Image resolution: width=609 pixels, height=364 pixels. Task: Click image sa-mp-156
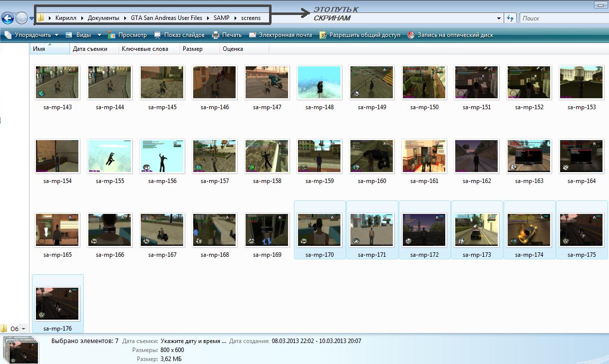click(162, 156)
